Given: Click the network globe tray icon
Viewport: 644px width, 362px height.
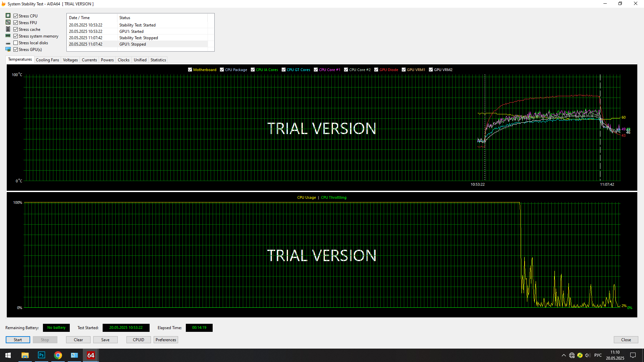Looking at the screenshot, I should (x=572, y=355).
